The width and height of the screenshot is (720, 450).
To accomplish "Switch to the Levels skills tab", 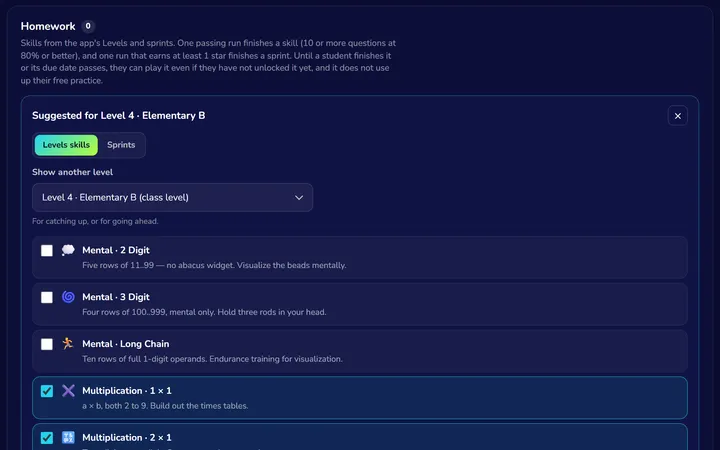I will (66, 145).
